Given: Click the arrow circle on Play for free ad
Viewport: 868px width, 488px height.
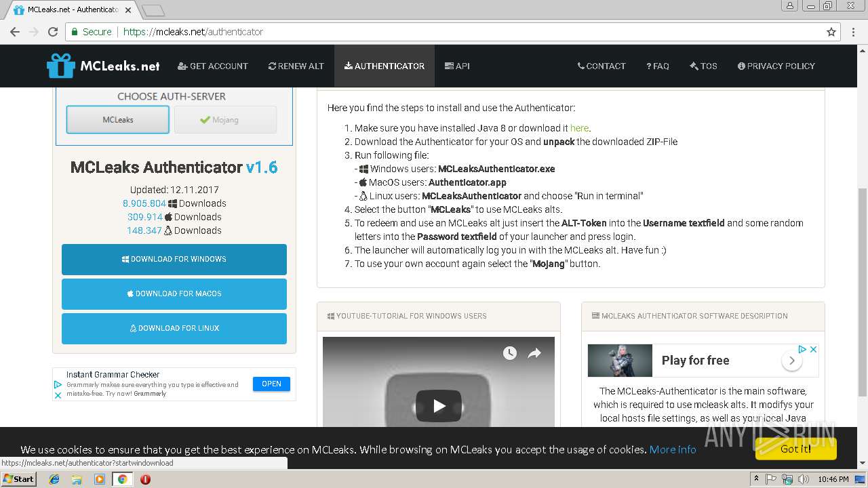Looking at the screenshot, I should click(x=792, y=361).
